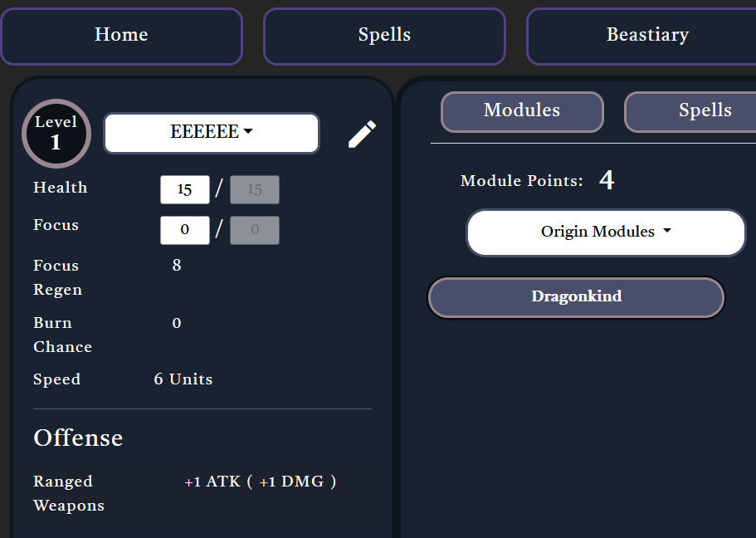Click the Module Points value 4
Screen dimensions: 756x538
pyautogui.click(x=607, y=180)
